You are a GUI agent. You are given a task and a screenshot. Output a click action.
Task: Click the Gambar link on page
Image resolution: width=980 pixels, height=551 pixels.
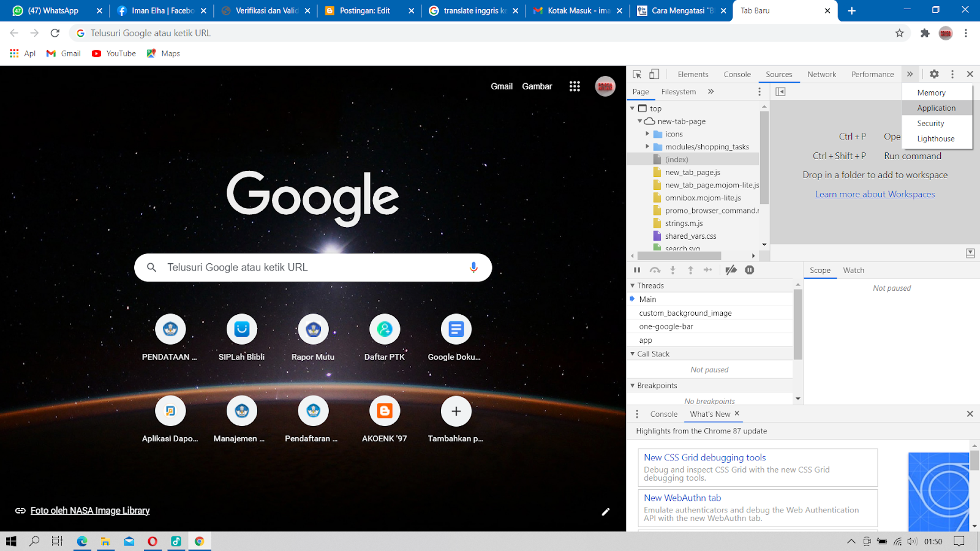[537, 86]
